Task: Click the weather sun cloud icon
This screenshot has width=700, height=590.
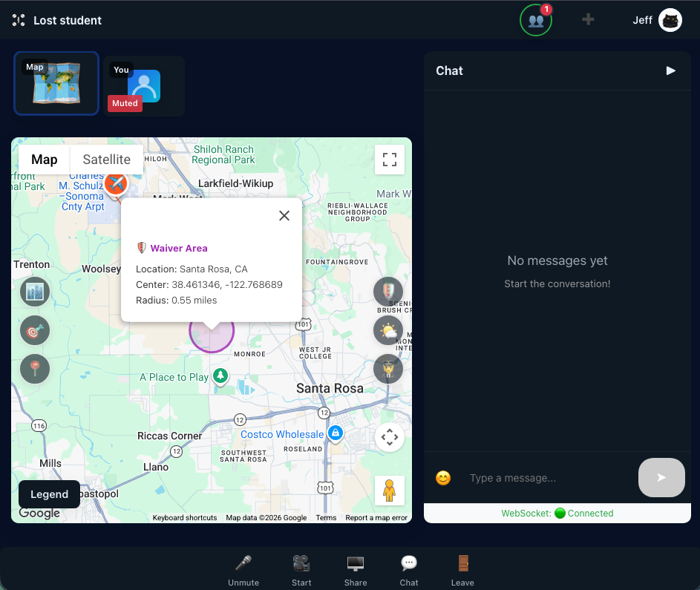Action: (x=388, y=330)
